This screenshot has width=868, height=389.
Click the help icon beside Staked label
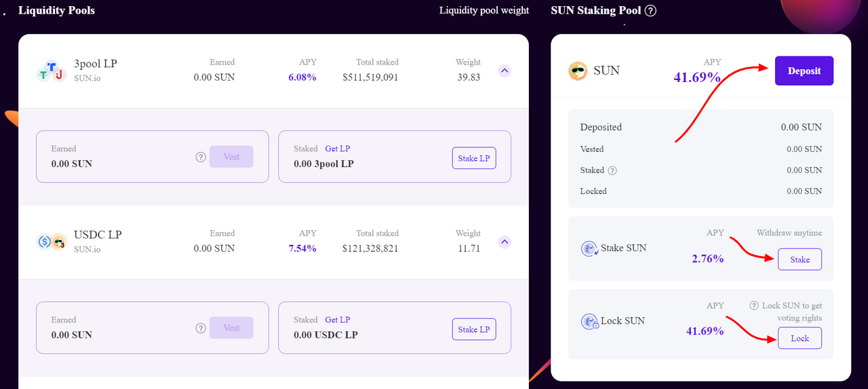click(612, 170)
